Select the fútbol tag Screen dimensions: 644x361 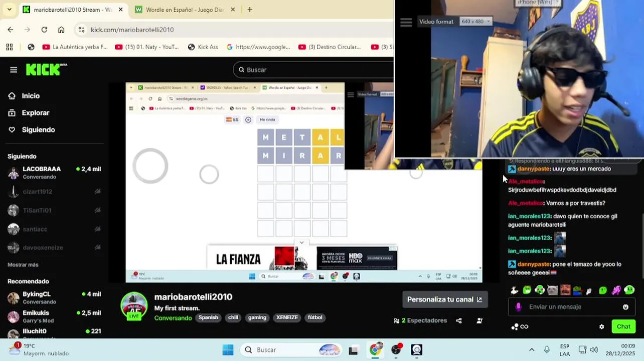(315, 317)
